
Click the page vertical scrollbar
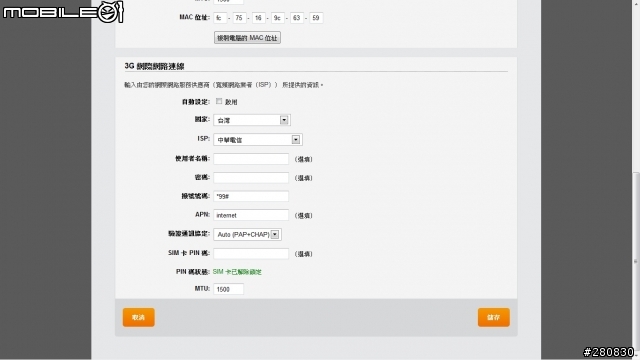pyautogui.click(x=636, y=261)
